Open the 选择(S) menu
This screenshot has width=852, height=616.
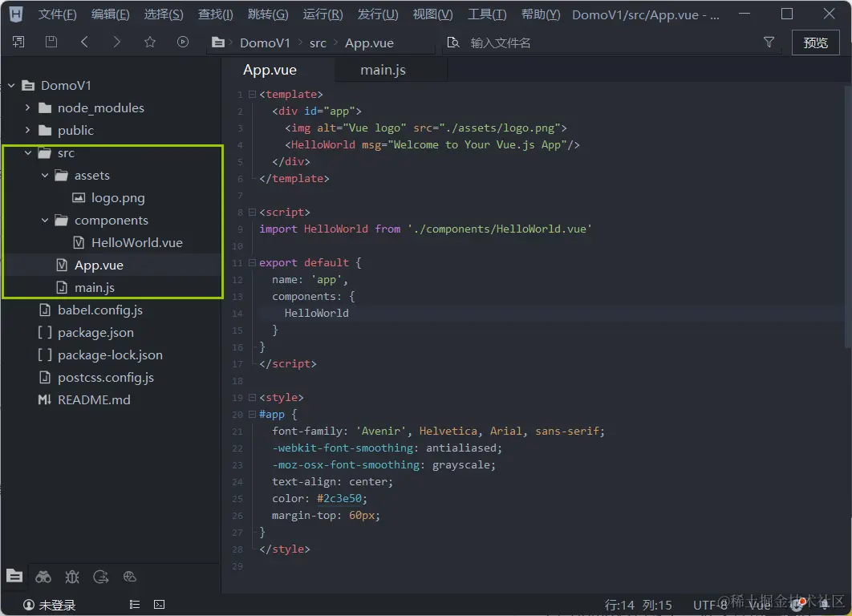[164, 14]
